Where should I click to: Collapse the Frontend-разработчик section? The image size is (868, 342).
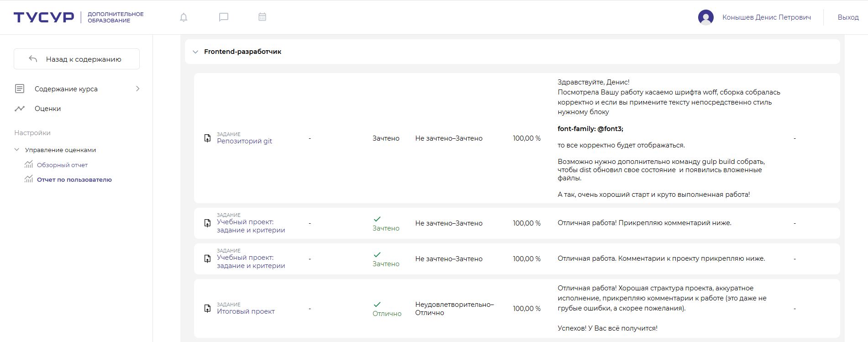(195, 52)
